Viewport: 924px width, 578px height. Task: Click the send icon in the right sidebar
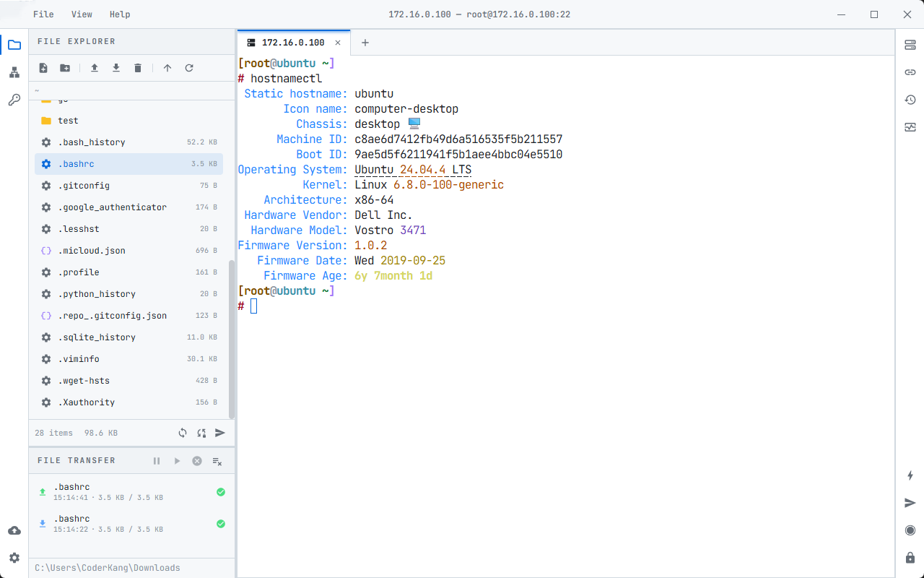pyautogui.click(x=910, y=503)
